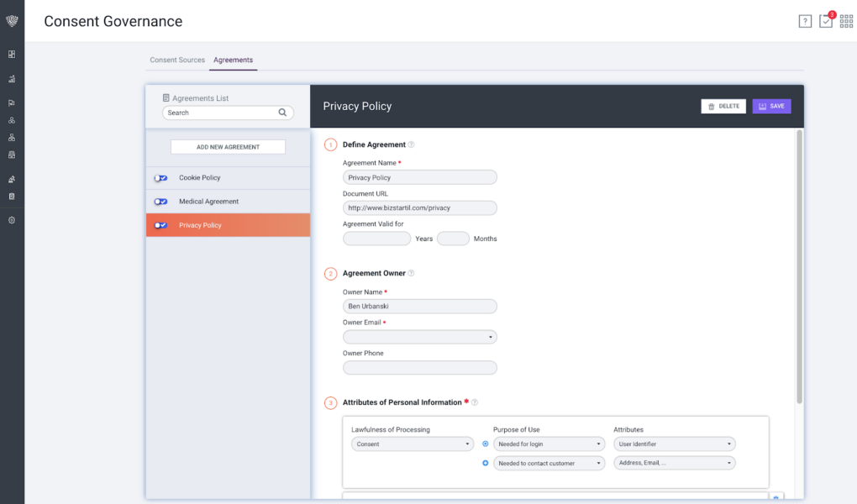The image size is (857, 504).
Task: Open the tasks icon with notification badge
Action: coord(826,22)
